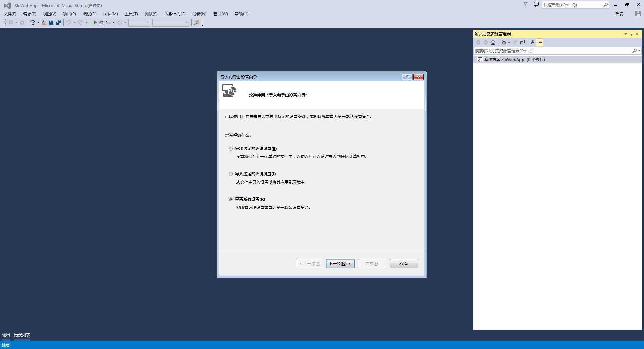Click the Collapse All icon in Solution Explorer
The width and height of the screenshot is (644, 349).
coord(522,42)
